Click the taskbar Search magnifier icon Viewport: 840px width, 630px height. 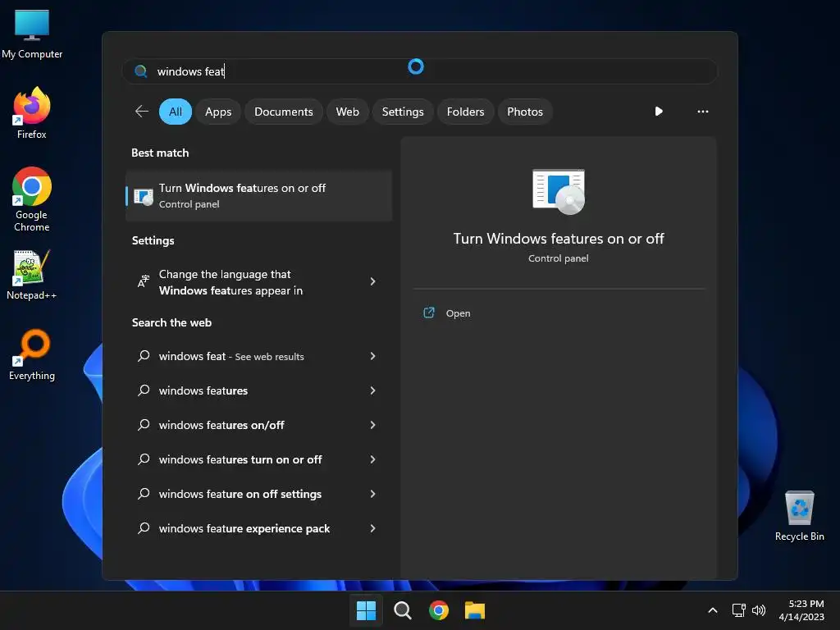(402, 610)
